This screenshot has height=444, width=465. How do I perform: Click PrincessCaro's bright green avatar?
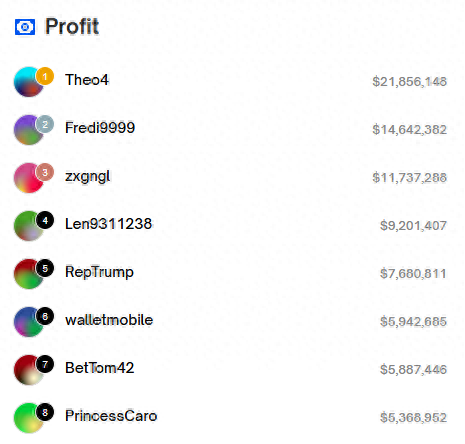pyautogui.click(x=29, y=418)
